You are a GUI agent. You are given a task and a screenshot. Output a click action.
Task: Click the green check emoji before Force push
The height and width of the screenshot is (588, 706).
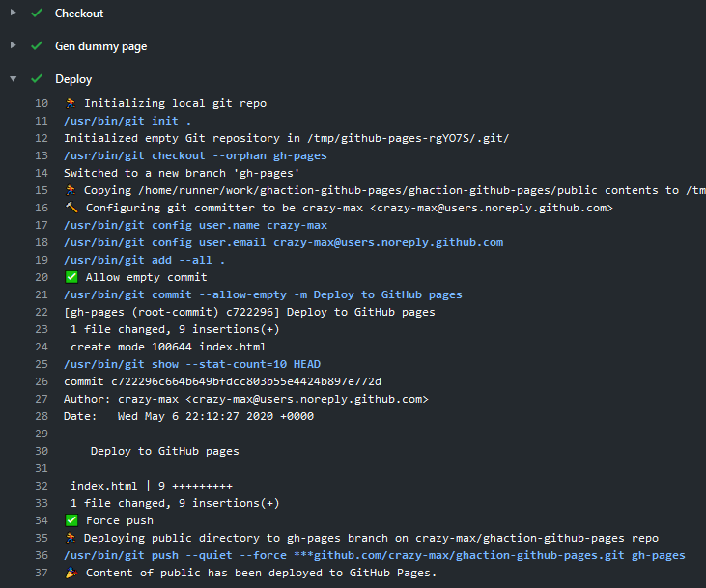click(x=71, y=521)
